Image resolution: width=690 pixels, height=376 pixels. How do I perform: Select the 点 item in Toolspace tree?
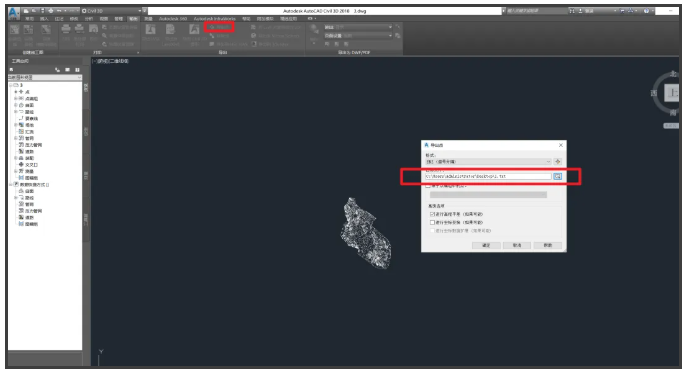pyautogui.click(x=27, y=92)
